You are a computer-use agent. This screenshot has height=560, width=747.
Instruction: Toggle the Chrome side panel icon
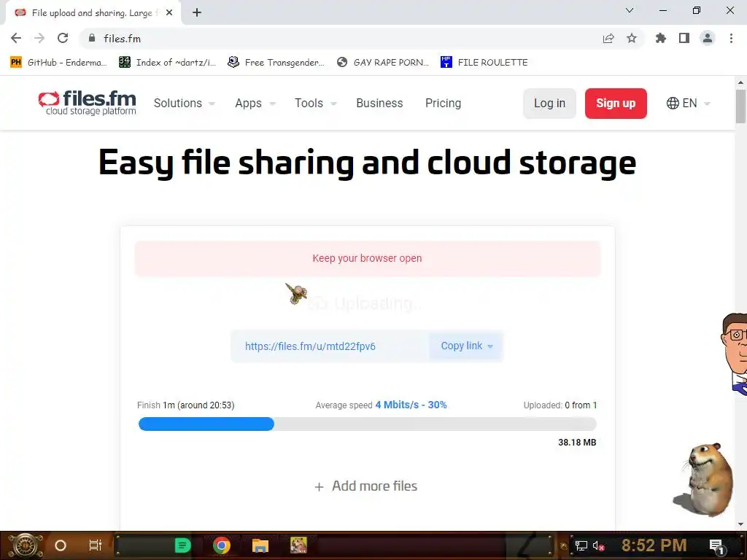pyautogui.click(x=684, y=38)
